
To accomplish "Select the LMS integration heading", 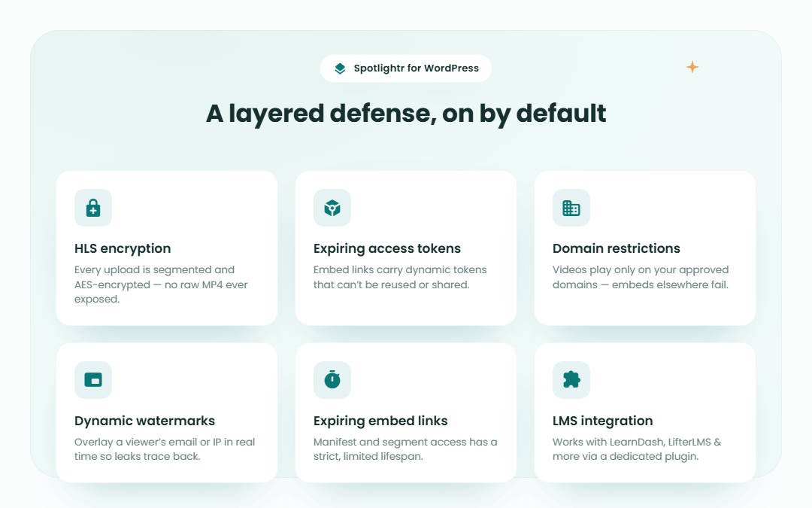I will (603, 421).
